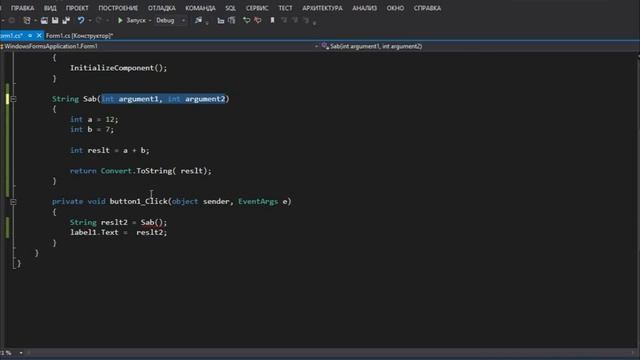Click the previous bookmark icon
640x360 pixels.
point(284,20)
